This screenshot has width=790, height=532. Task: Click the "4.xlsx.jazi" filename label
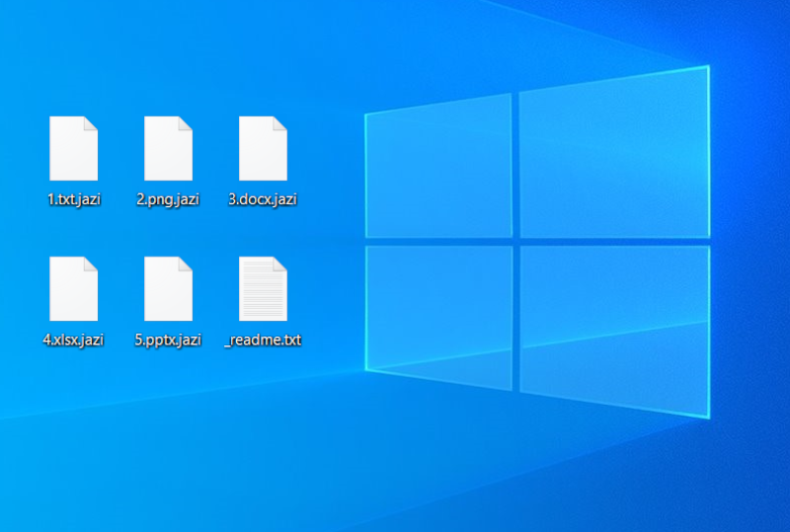click(x=73, y=341)
